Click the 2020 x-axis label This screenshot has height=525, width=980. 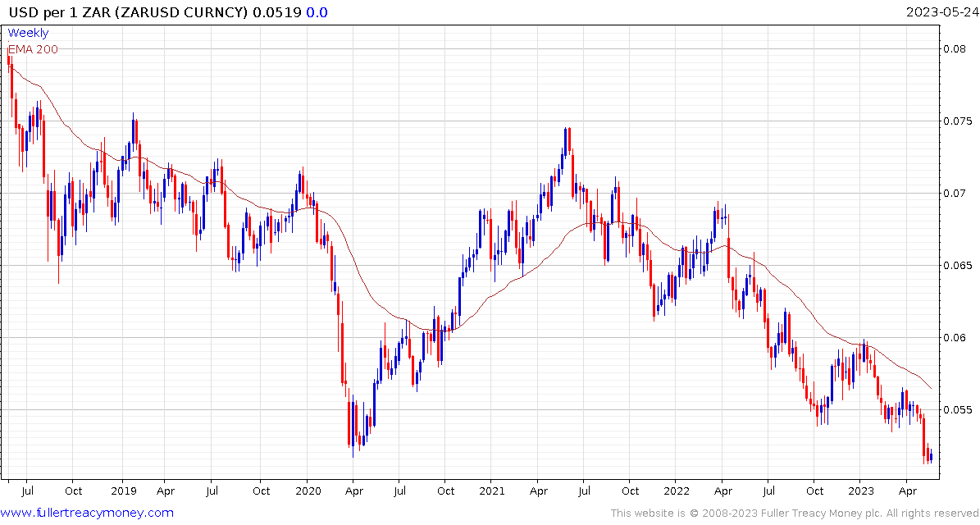tap(307, 491)
